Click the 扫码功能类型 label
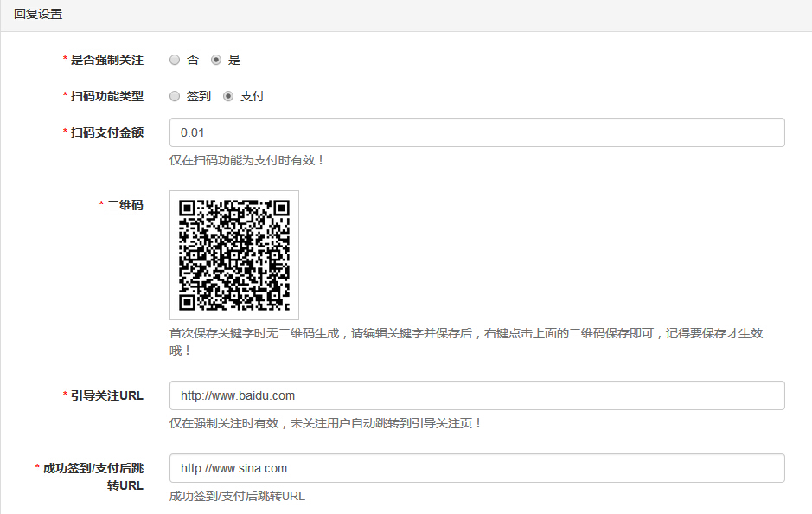Screen dimensions: 812x514 106,96
